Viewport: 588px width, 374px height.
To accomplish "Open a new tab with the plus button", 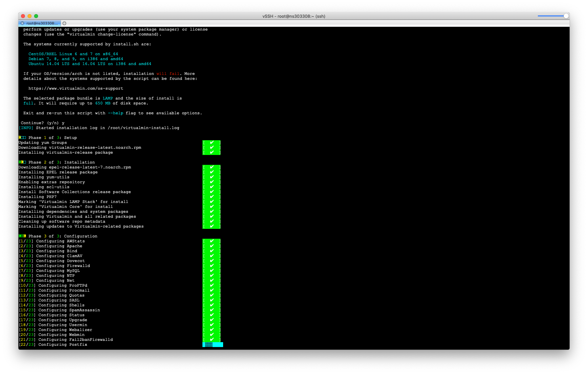I will click(x=64, y=23).
